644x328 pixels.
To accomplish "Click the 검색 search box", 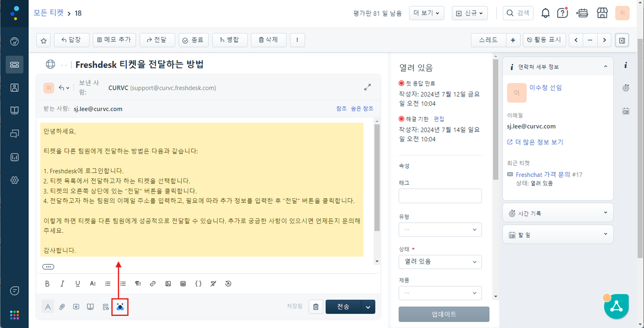I will (x=518, y=13).
